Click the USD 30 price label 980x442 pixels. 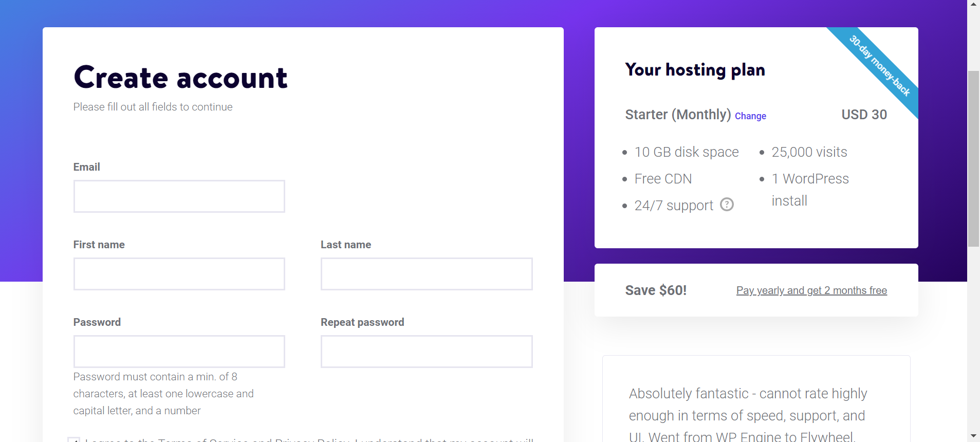(864, 115)
